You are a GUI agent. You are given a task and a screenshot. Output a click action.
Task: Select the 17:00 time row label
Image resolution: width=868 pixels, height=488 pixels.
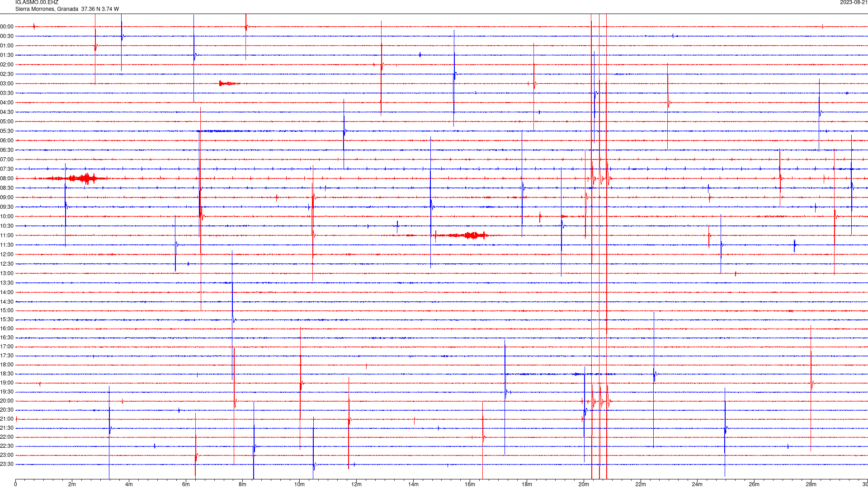click(7, 347)
